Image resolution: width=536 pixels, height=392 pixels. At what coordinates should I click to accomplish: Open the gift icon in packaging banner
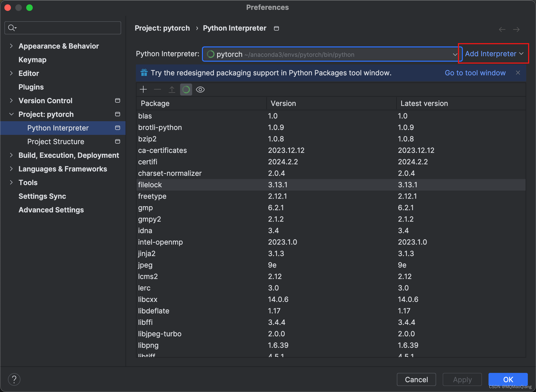coord(144,73)
